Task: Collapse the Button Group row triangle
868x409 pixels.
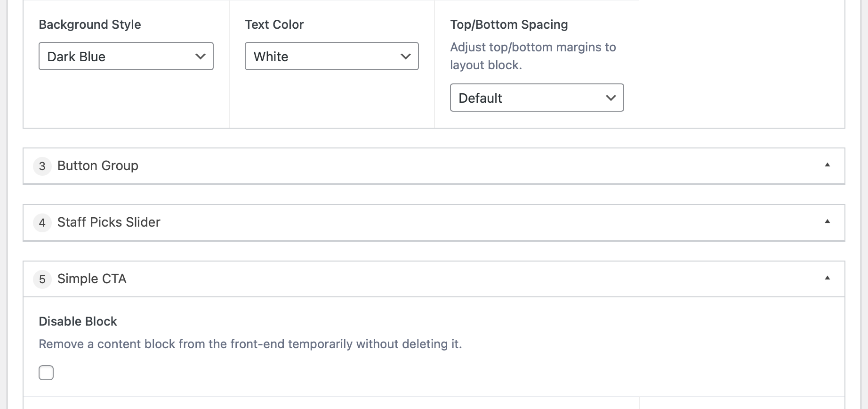Action: (827, 165)
